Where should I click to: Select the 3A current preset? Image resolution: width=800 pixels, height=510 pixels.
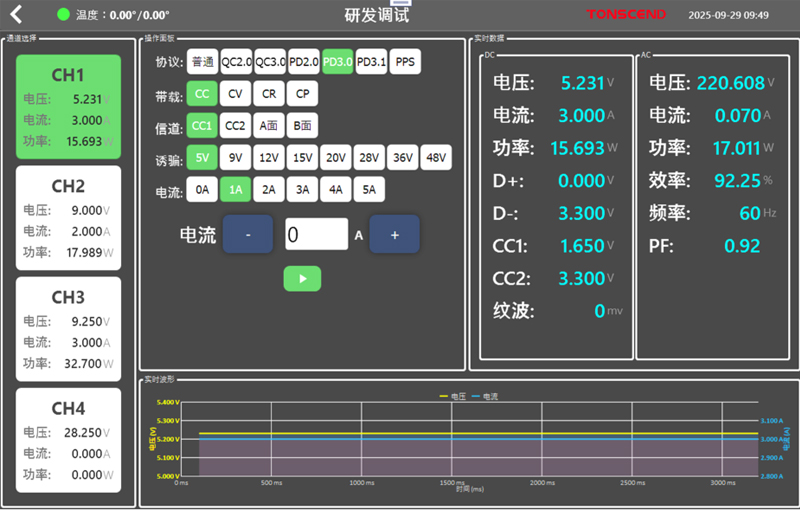click(x=302, y=189)
